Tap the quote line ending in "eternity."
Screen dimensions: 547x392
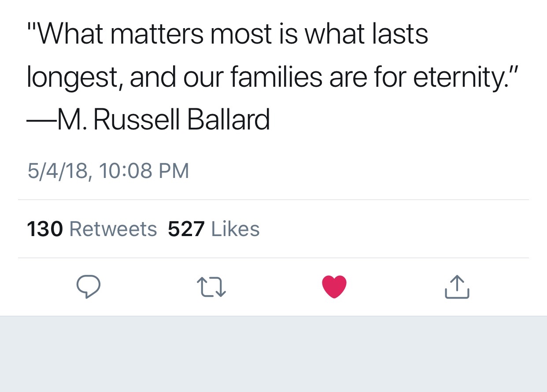pyautogui.click(x=271, y=78)
